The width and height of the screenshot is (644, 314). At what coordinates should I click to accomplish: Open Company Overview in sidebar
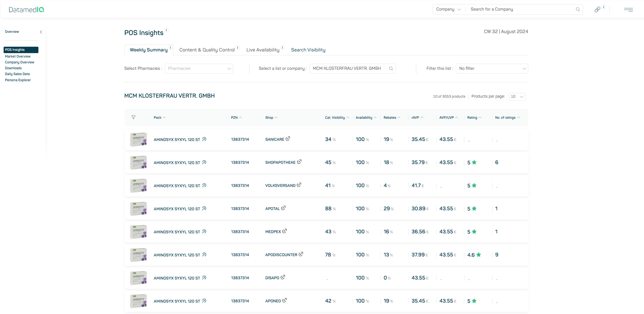tap(20, 62)
